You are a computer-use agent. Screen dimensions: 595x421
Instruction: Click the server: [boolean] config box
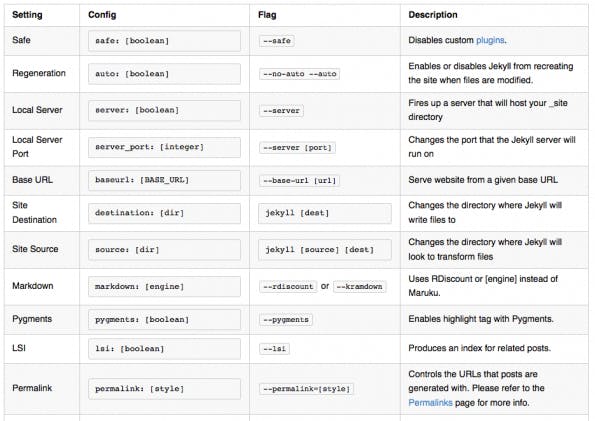164,110
